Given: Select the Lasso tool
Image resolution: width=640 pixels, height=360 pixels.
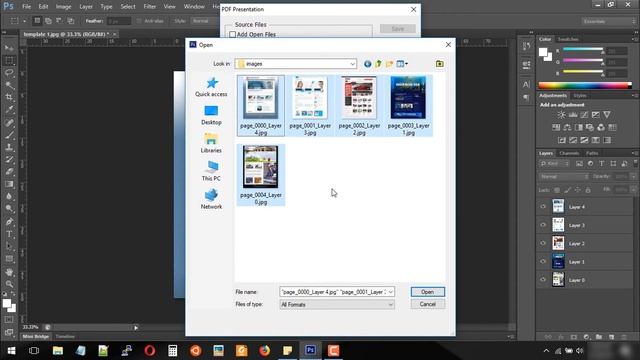Looking at the screenshot, I should click(x=9, y=73).
